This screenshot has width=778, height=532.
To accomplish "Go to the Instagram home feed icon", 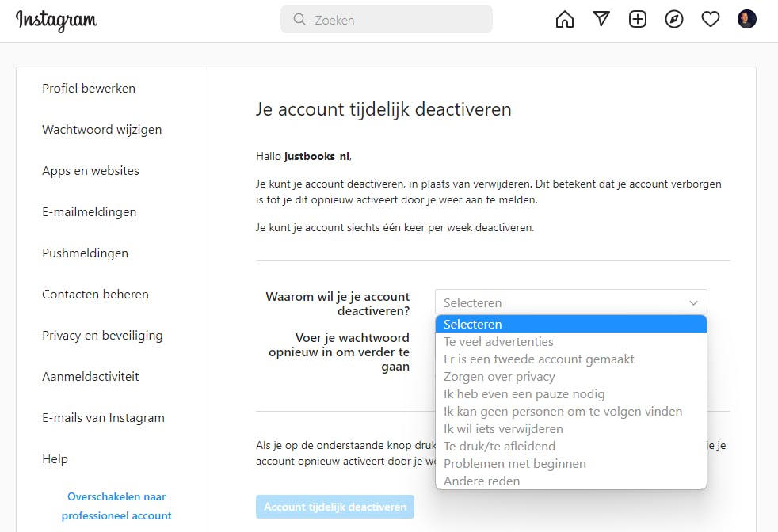I will point(565,20).
